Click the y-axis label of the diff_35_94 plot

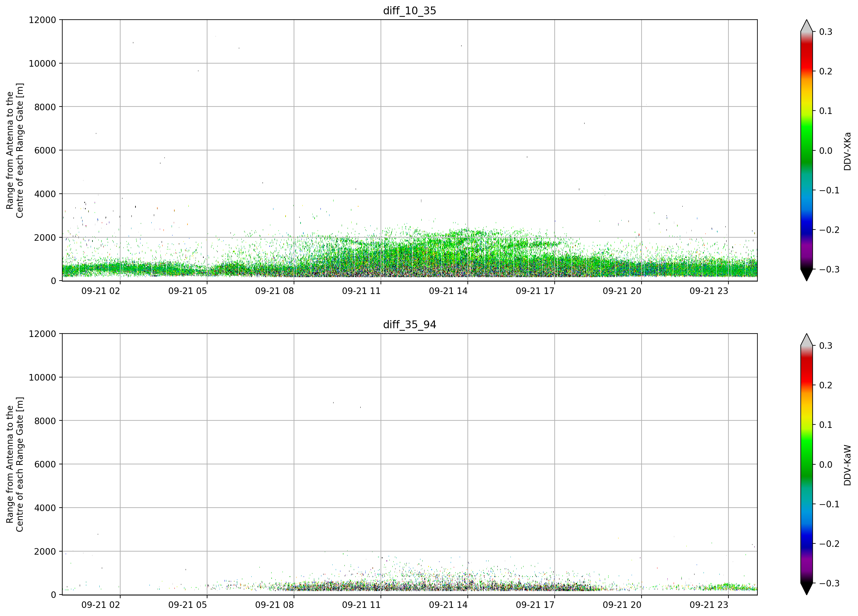tap(15, 464)
